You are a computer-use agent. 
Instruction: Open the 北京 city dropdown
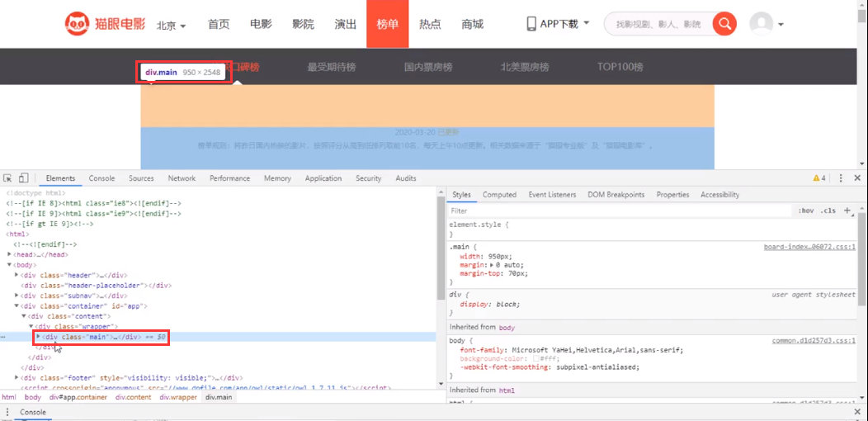click(x=171, y=26)
